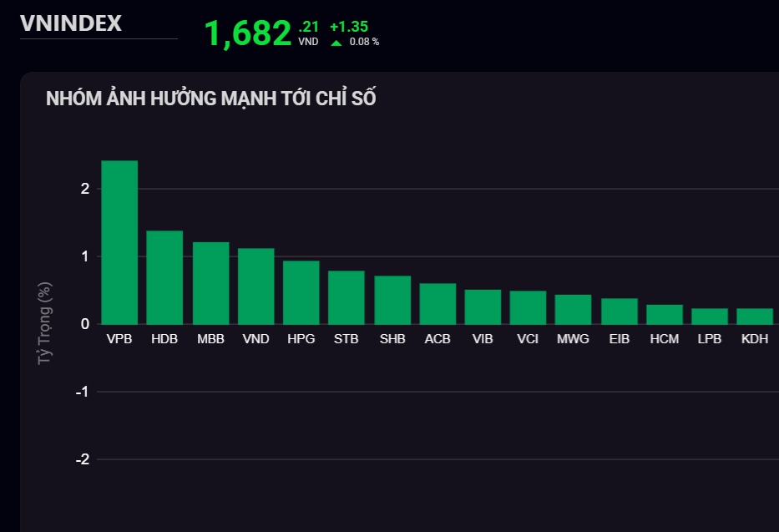The width and height of the screenshot is (779, 532).
Task: Click the y-axis tick label -2
Action: pyautogui.click(x=83, y=459)
